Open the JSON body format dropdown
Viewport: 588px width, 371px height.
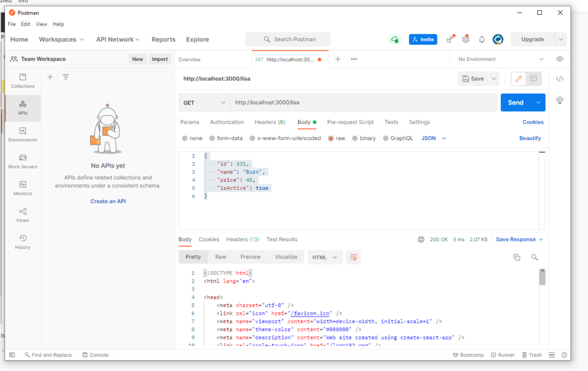point(434,138)
